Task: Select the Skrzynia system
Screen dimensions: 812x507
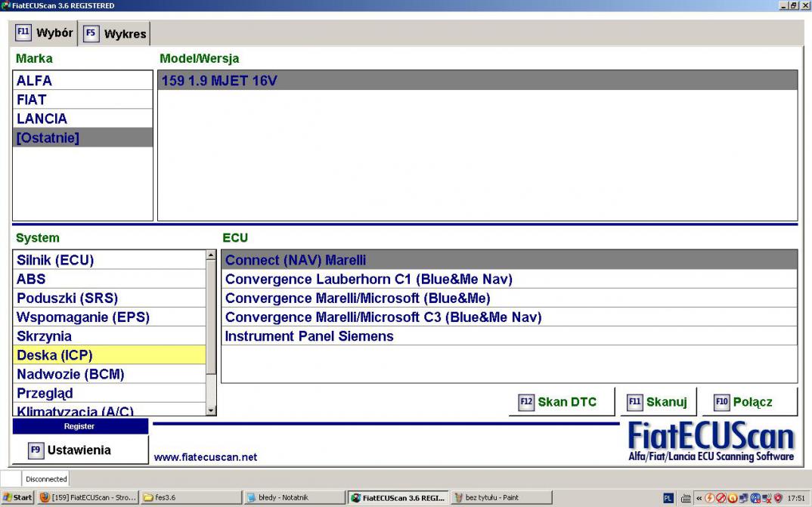Action: click(x=110, y=336)
